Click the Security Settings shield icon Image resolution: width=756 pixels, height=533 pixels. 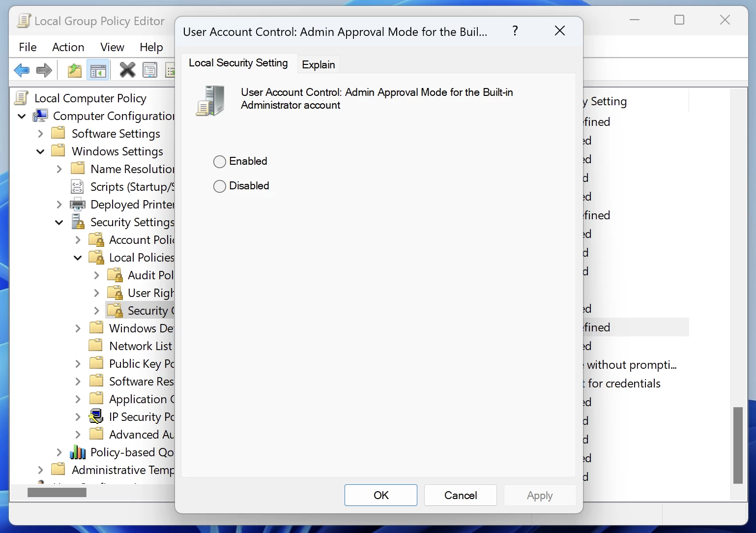tap(78, 222)
